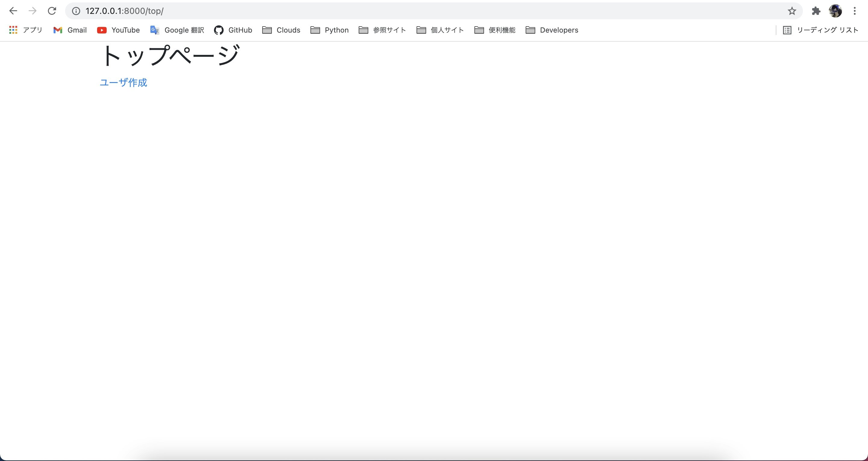Bookmark this page with the star
This screenshot has width=868, height=461.
coord(792,11)
